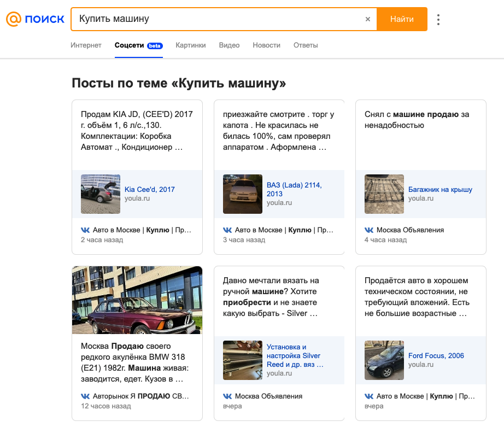The width and height of the screenshot is (504, 427).
Task: Click VK icon beside Авторынок Я ПРОДАЮ
Action: [85, 396]
